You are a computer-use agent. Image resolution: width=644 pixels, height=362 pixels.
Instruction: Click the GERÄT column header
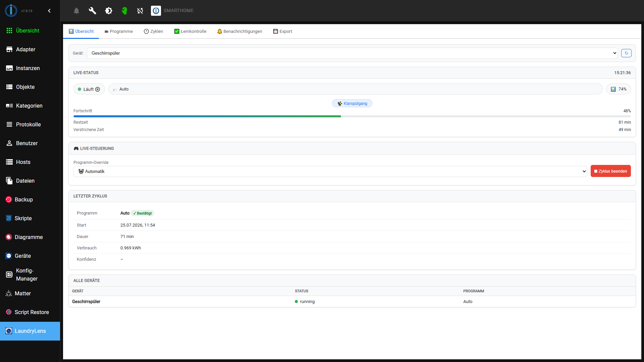(x=78, y=291)
